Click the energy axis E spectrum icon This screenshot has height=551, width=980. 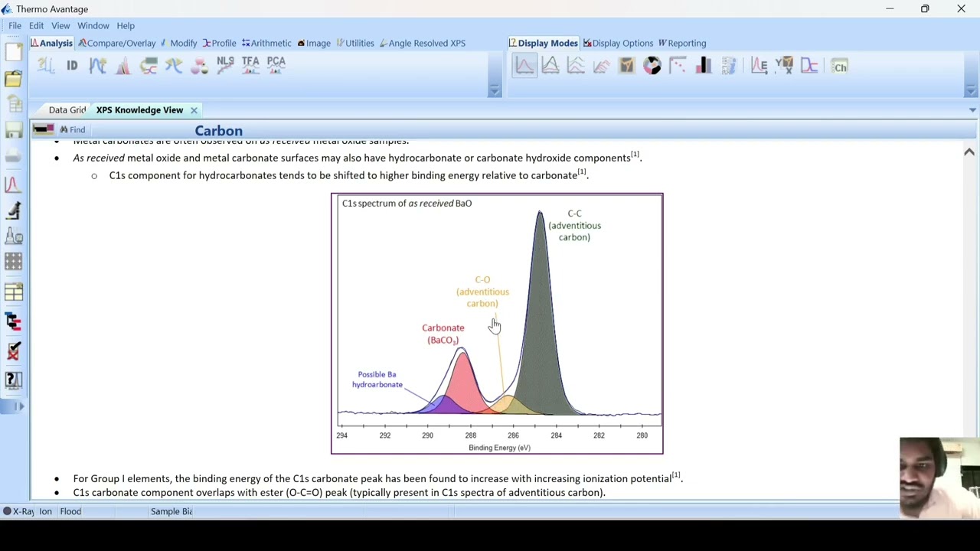point(759,66)
